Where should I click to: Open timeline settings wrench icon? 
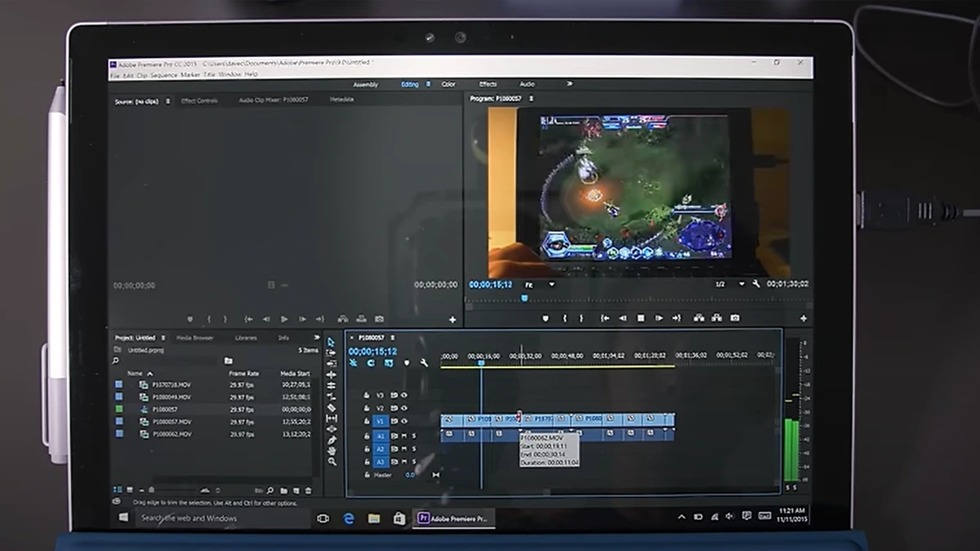[x=424, y=363]
